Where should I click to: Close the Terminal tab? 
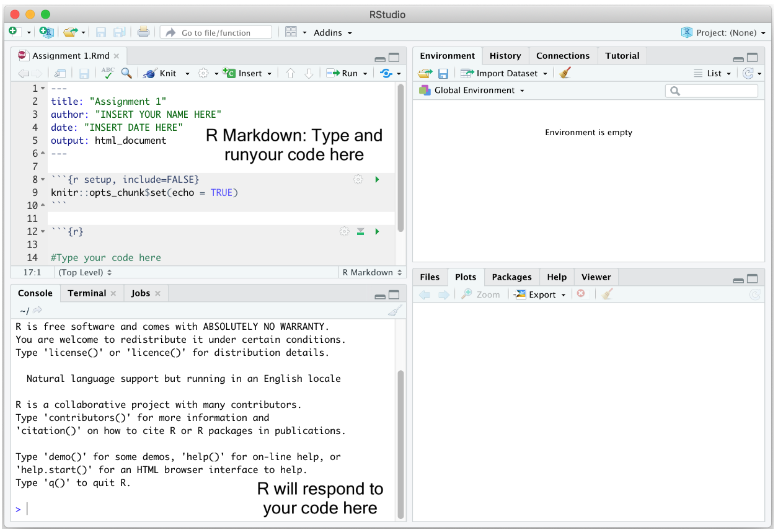[113, 293]
